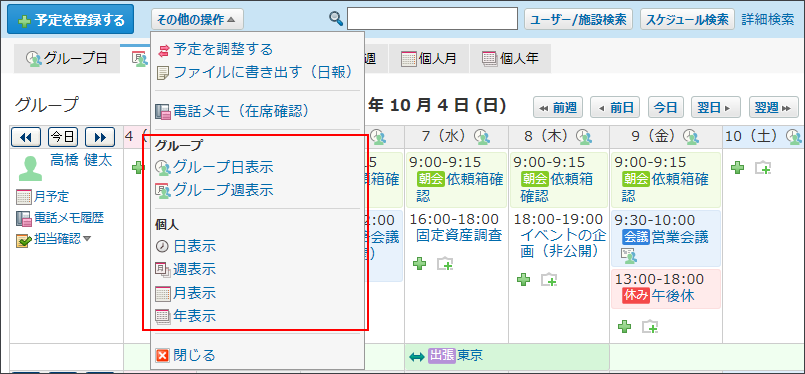Screen dimensions: 805x374
Task: Open ユーザー/施設検索
Action: [x=578, y=20]
